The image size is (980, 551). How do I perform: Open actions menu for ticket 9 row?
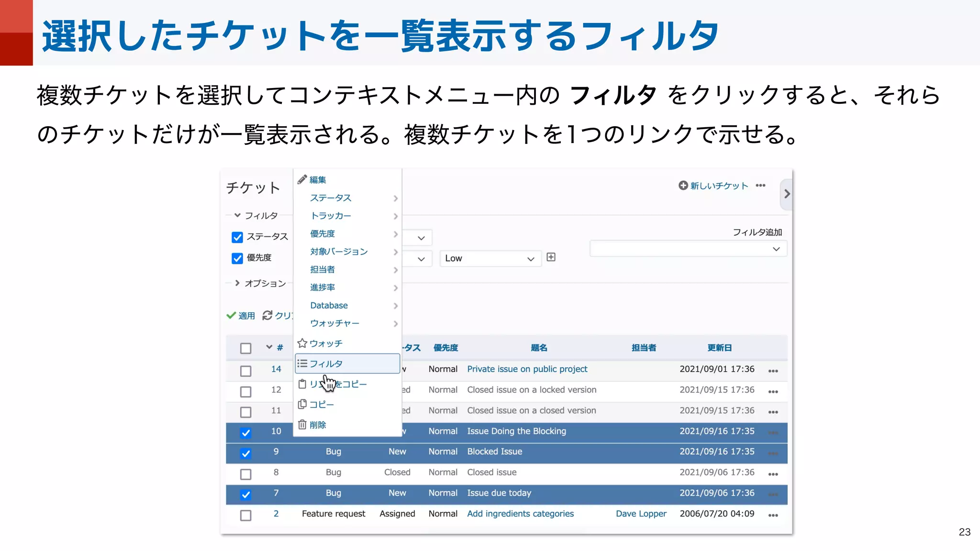(773, 453)
